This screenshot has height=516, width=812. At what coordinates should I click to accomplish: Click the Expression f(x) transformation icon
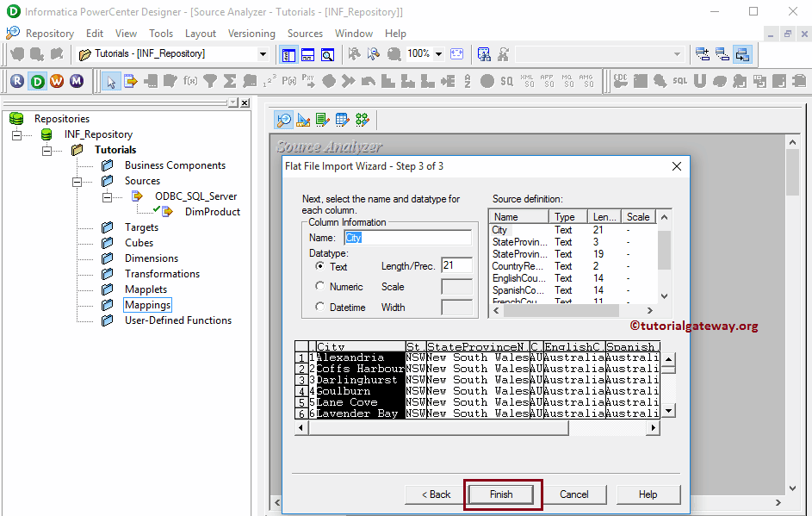pos(190,81)
